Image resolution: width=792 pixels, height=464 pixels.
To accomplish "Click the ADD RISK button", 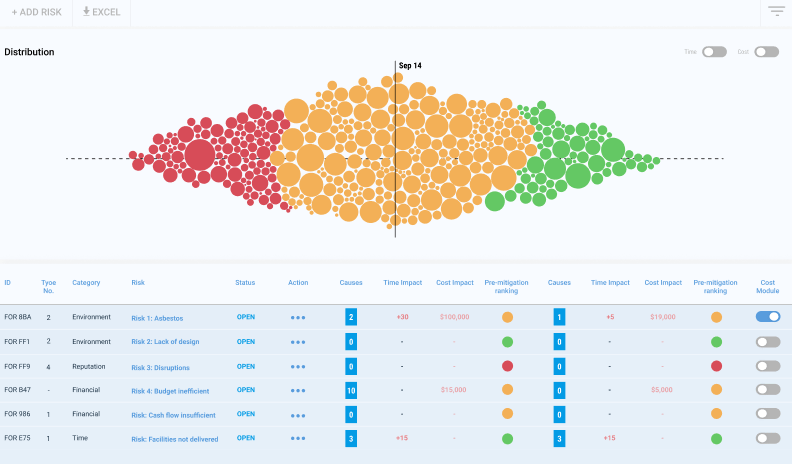I will 36,12.
